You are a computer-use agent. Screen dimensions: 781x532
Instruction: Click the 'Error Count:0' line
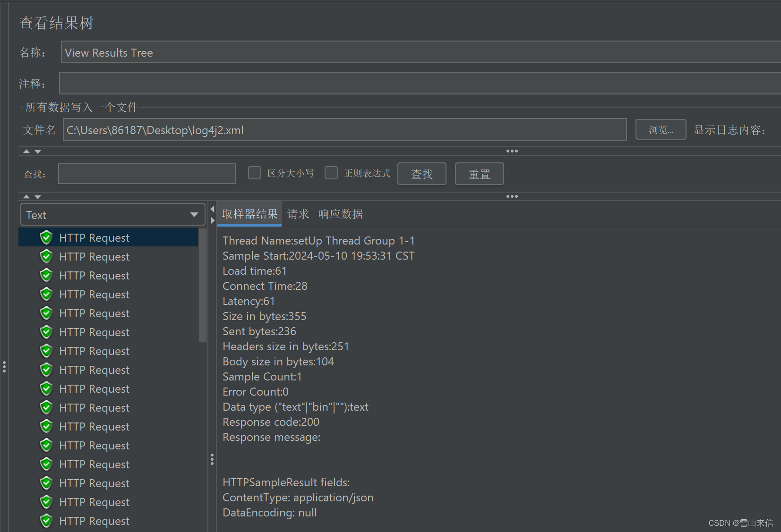pyautogui.click(x=256, y=392)
